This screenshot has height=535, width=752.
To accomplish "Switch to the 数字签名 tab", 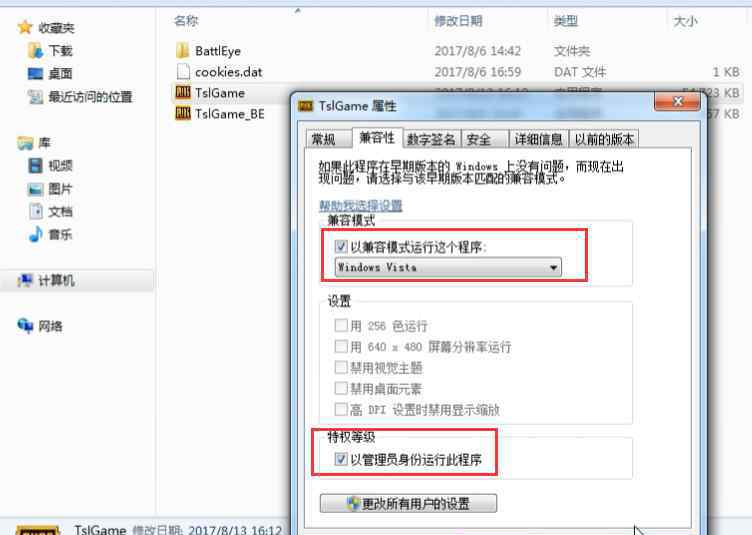I will [x=431, y=139].
